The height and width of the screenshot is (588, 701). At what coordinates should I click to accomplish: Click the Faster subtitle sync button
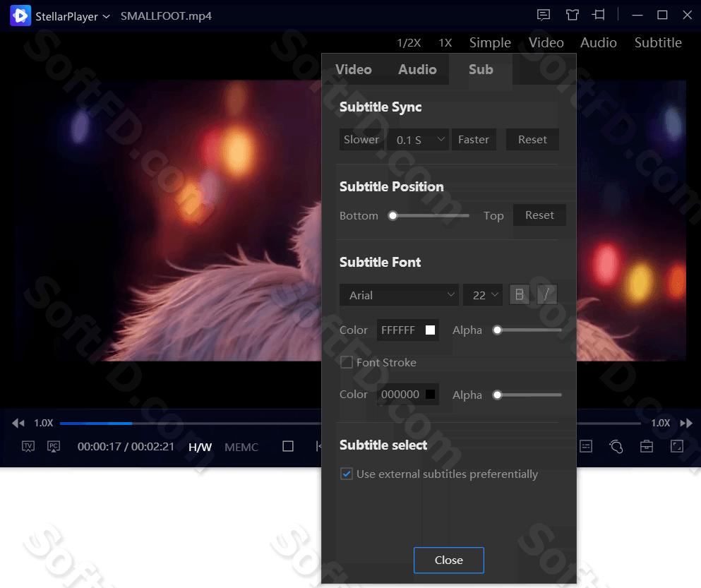(474, 140)
